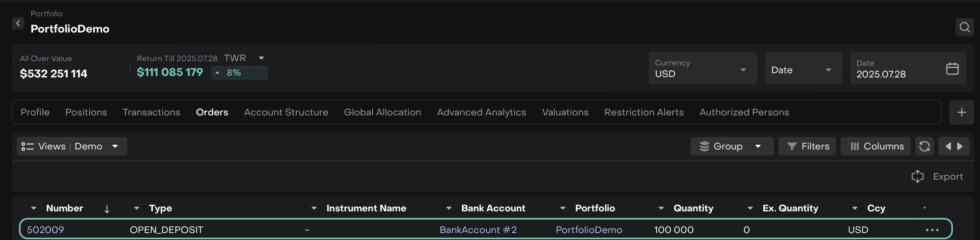Click the Number column sort arrow
This screenshot has height=240, width=980.
(107, 209)
